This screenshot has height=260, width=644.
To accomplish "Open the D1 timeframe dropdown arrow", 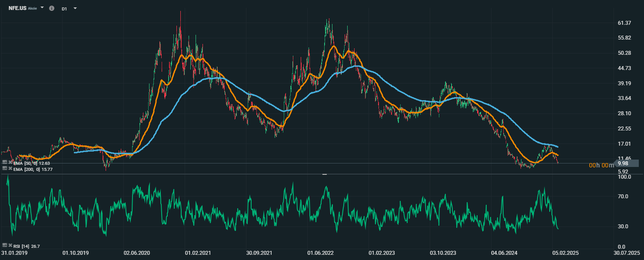I will [x=75, y=8].
